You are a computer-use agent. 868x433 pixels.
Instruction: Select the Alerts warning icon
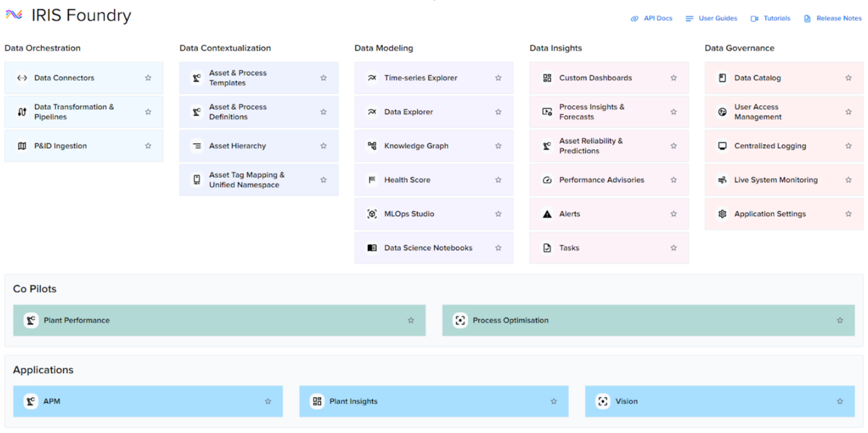546,214
